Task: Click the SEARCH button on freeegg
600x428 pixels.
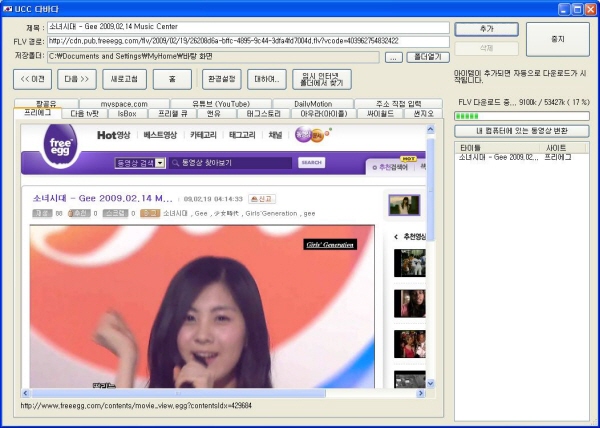Action: [x=311, y=163]
